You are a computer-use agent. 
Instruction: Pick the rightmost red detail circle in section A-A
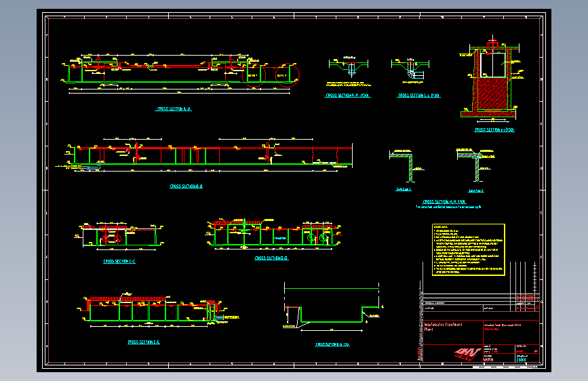(288, 75)
